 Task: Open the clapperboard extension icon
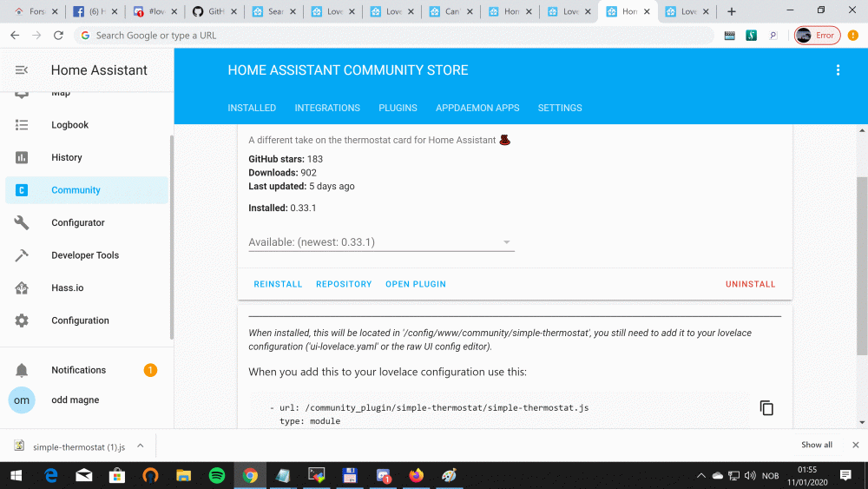coord(730,36)
